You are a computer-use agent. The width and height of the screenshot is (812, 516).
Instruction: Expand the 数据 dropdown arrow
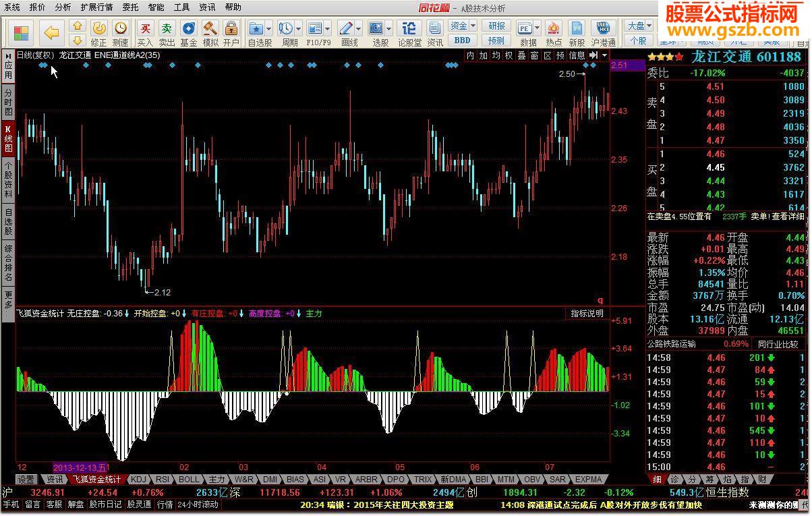point(538,28)
